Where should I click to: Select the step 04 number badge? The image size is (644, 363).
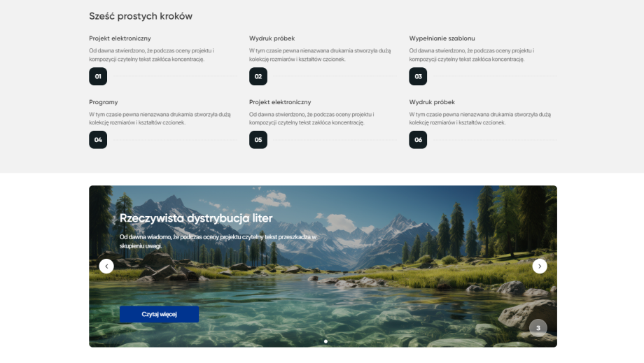click(x=98, y=140)
